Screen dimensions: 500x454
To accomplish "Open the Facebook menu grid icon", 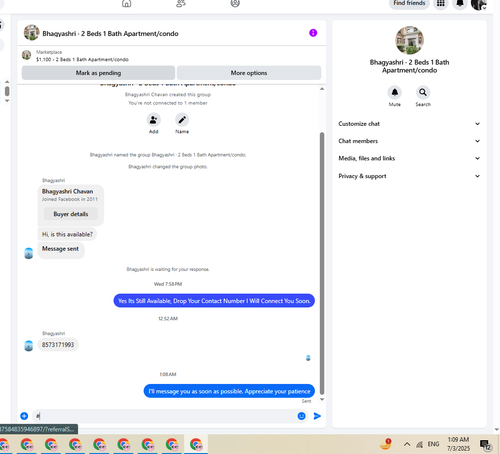I will (441, 3).
